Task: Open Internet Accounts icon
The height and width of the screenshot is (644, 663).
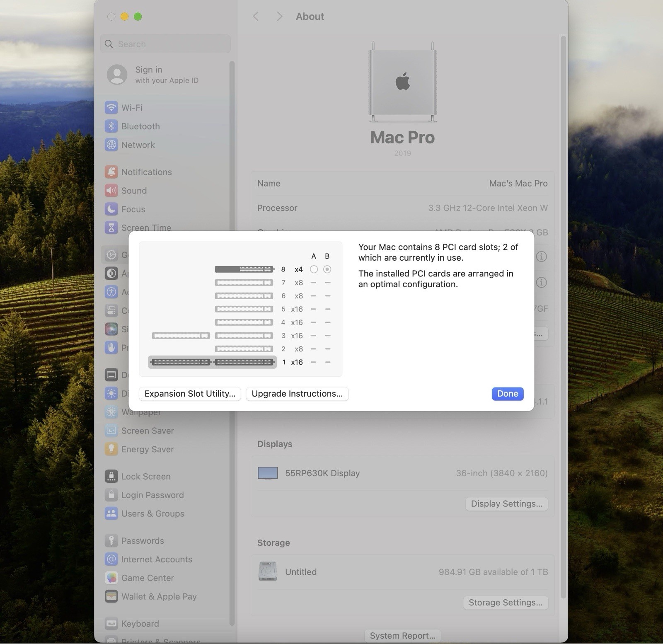Action: coord(111,559)
